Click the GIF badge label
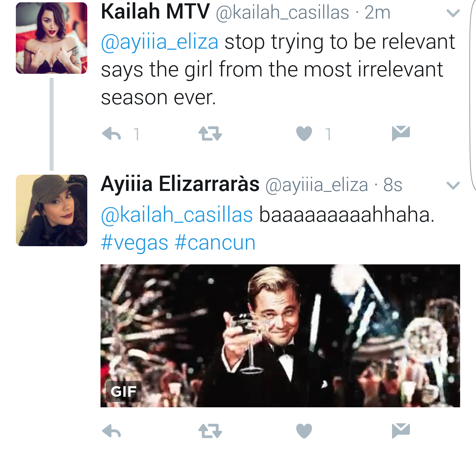The width and height of the screenshot is (476, 450). pos(124,391)
